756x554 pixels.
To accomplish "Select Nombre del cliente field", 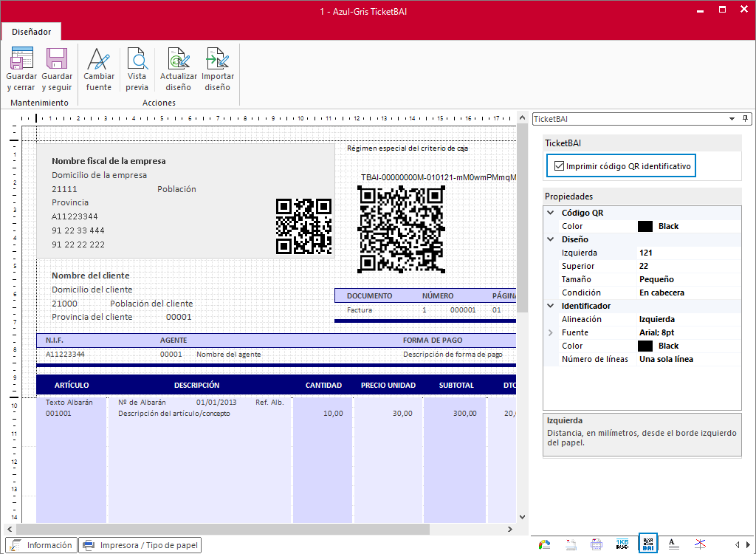I will pyautogui.click(x=91, y=276).
